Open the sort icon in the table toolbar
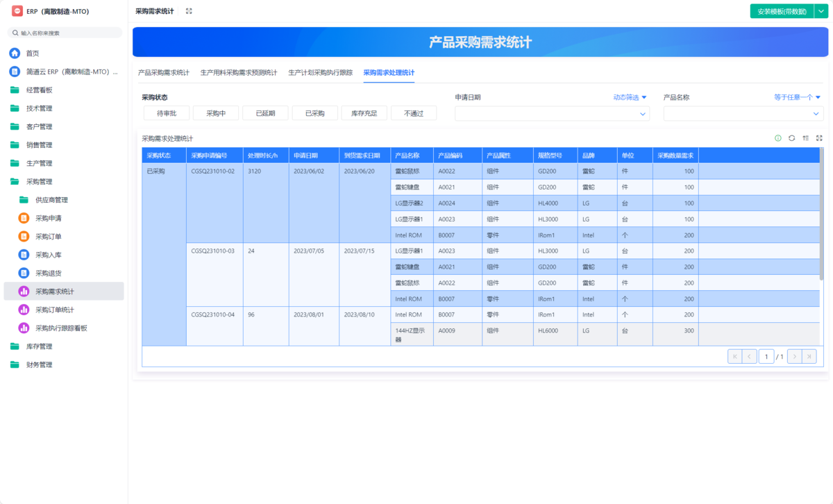The image size is (833, 504). [x=805, y=138]
